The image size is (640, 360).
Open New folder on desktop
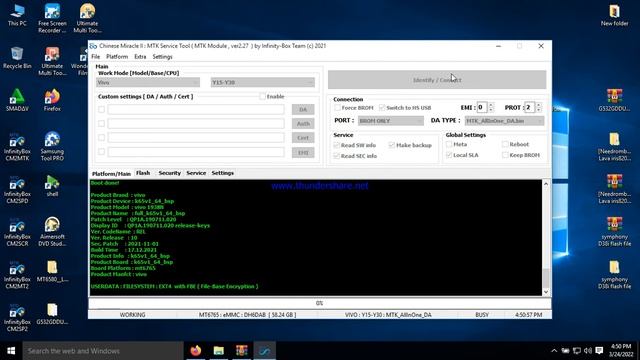point(614,16)
